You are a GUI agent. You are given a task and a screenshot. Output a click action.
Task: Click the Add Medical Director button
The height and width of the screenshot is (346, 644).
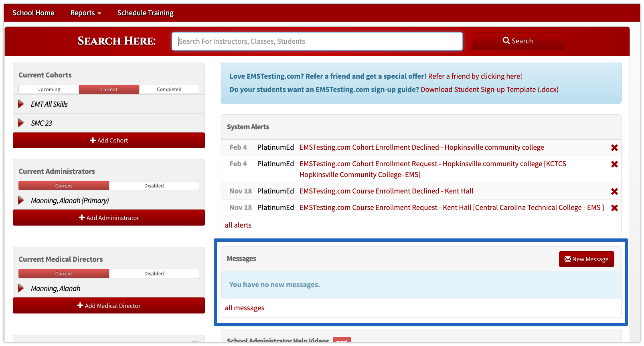pyautogui.click(x=109, y=305)
